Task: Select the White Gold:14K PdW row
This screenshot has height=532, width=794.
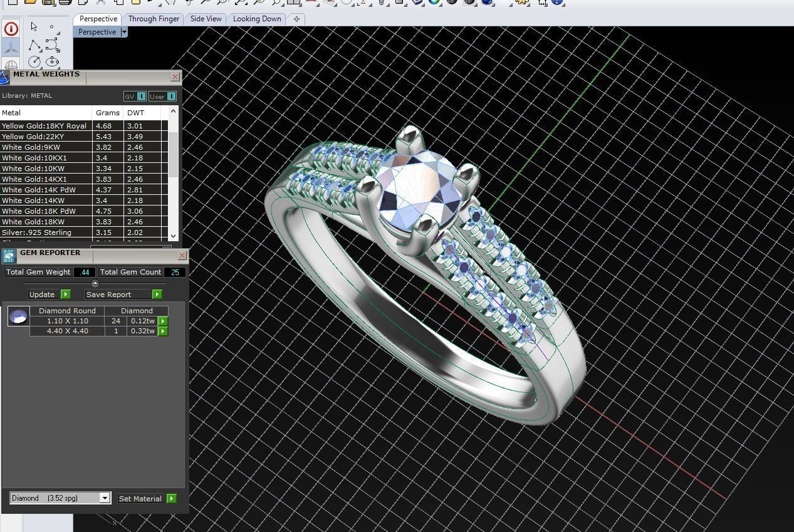Action: point(84,190)
